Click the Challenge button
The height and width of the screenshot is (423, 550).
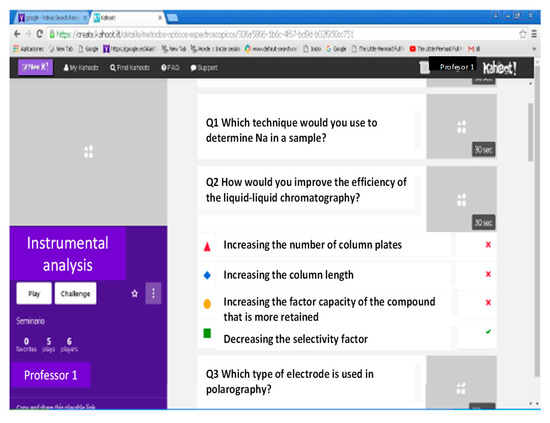click(x=75, y=293)
